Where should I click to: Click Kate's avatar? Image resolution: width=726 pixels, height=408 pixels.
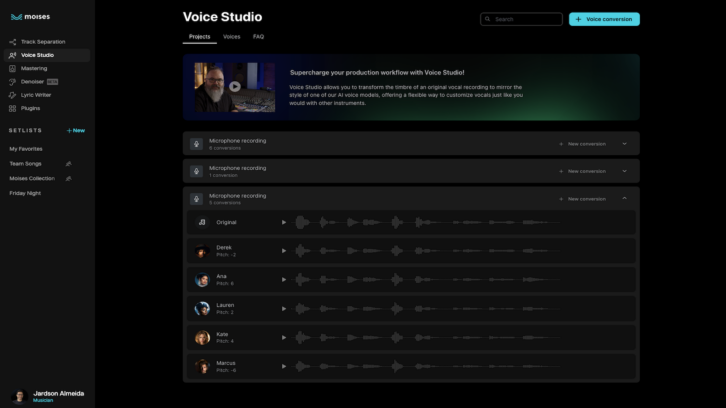tap(202, 338)
